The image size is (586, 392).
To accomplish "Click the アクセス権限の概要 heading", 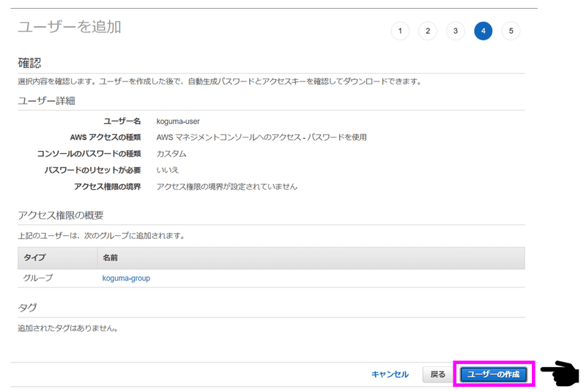I will point(61,215).
